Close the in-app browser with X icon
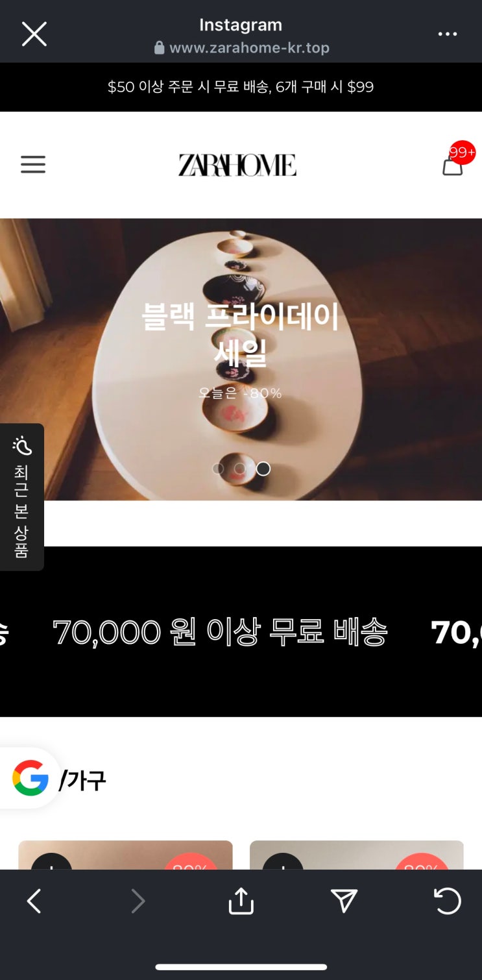The width and height of the screenshot is (482, 980). (34, 34)
